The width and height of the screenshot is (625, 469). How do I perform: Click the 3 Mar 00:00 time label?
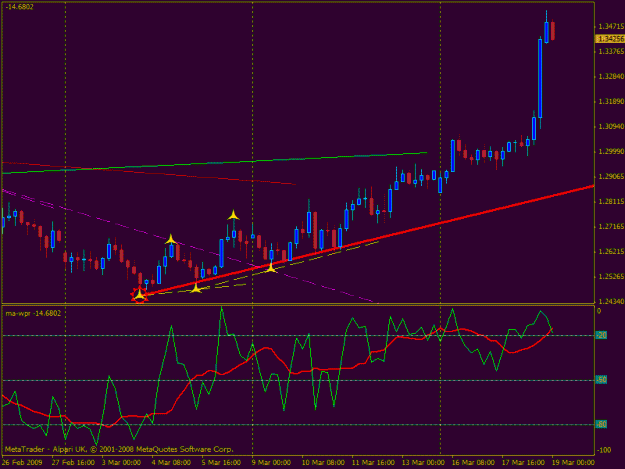[x=121, y=463]
